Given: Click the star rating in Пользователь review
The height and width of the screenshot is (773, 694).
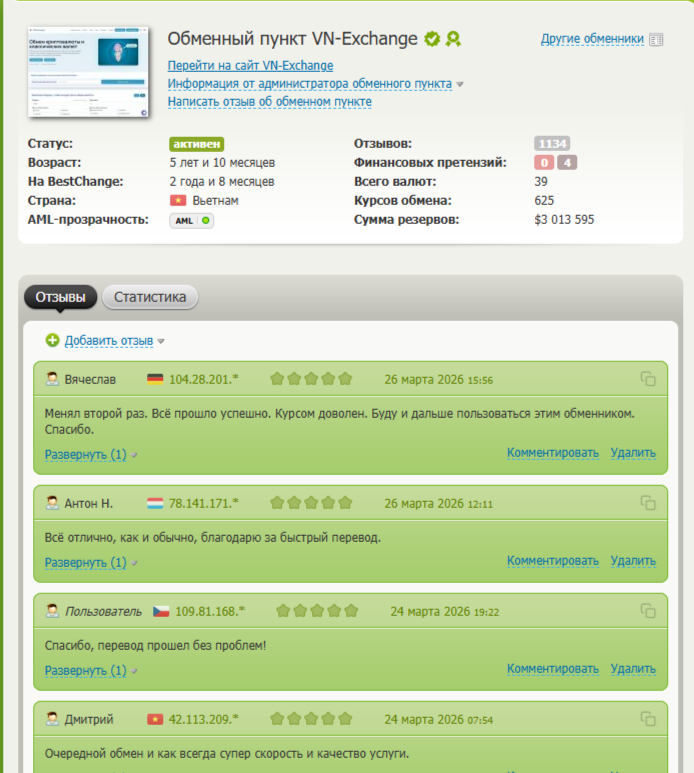Looking at the screenshot, I should (317, 611).
